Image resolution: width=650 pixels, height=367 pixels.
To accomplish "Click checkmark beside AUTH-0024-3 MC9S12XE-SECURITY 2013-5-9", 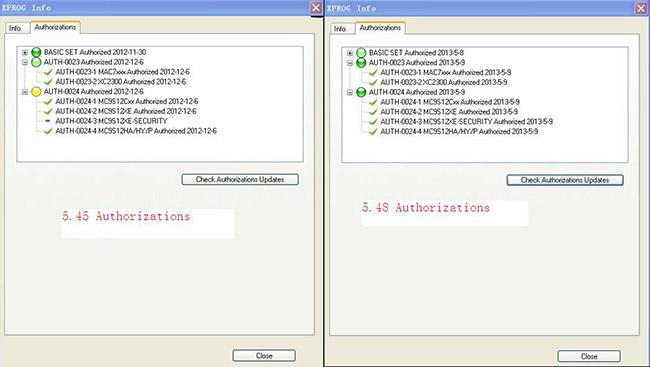I will (373, 122).
